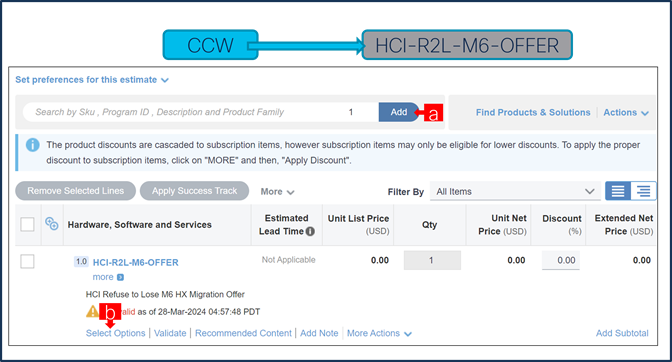
Task: Open the HCI-R2L-M6-OFFER product link
Action: [135, 262]
